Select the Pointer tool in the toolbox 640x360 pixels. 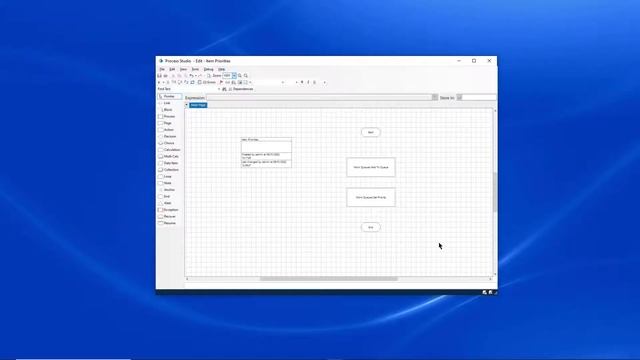pyautogui.click(x=170, y=96)
